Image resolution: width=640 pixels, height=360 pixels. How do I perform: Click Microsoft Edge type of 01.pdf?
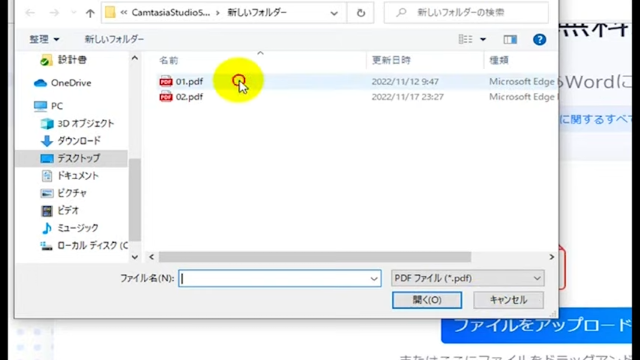point(522,82)
